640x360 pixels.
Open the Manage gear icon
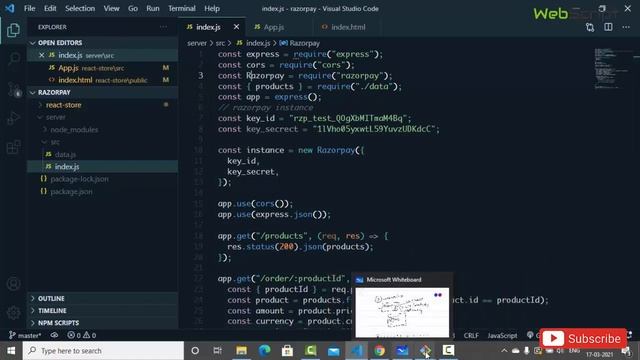[13, 313]
